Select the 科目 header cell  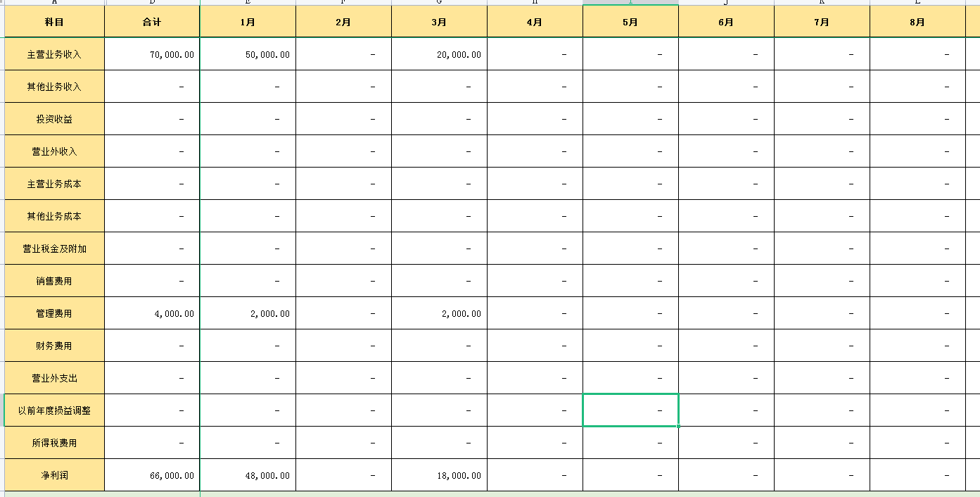pyautogui.click(x=54, y=21)
